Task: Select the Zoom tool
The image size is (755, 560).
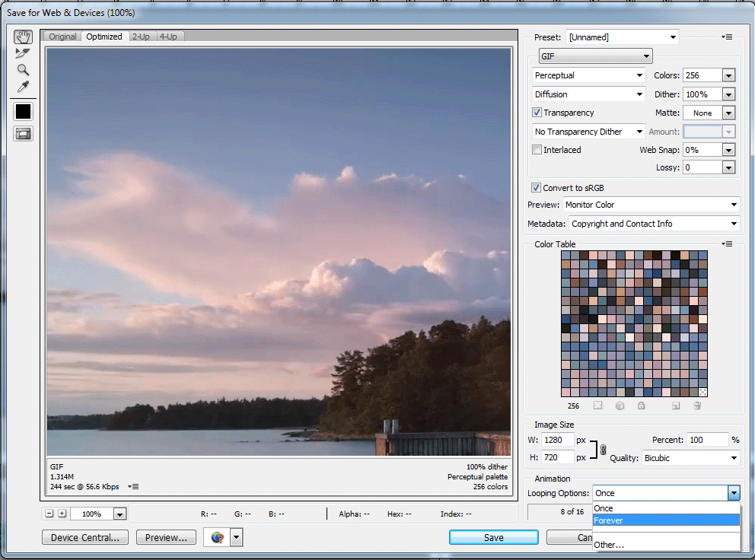Action: tap(23, 70)
